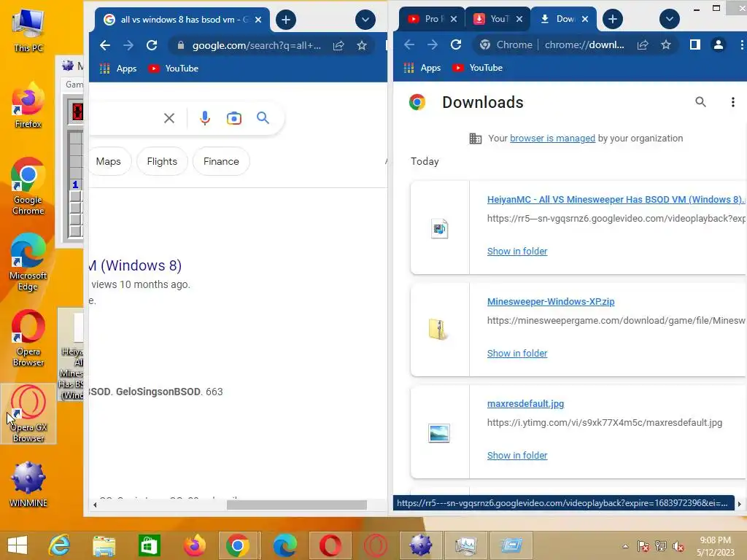Bookmark the Google search page with star
Image resolution: width=747 pixels, height=560 pixels.
click(x=362, y=45)
